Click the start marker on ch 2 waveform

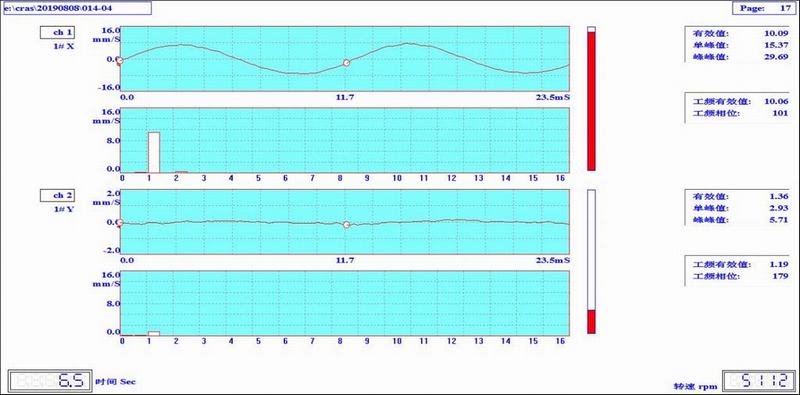pyautogui.click(x=119, y=223)
